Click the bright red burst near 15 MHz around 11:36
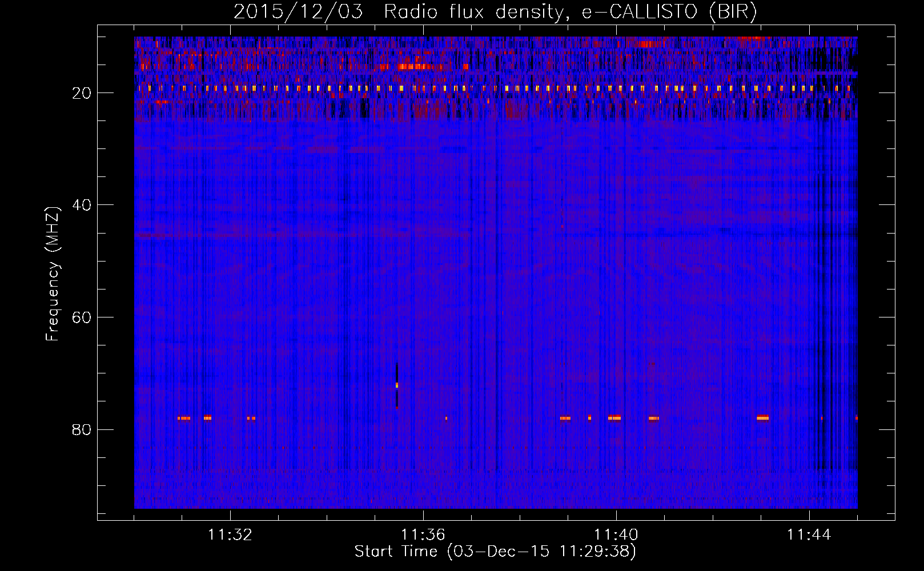 (x=416, y=67)
